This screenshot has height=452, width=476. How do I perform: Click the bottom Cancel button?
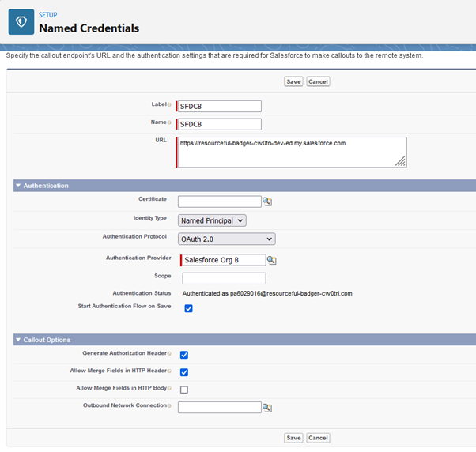(x=318, y=438)
